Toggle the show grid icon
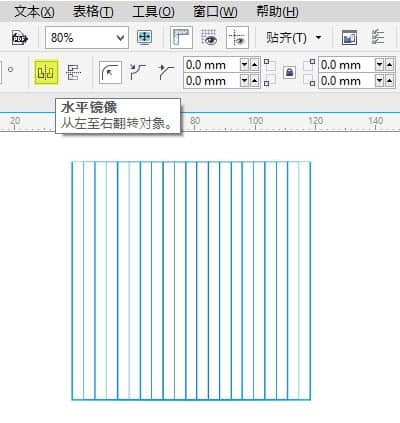Viewport: 400px width, 423px height. pyautogui.click(x=209, y=37)
